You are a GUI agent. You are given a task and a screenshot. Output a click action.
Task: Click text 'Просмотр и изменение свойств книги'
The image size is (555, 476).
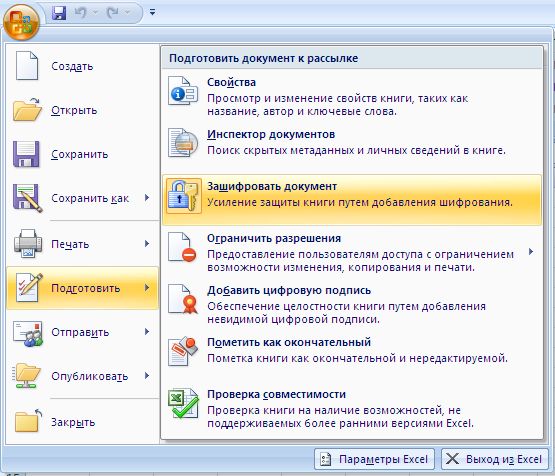coord(310,98)
